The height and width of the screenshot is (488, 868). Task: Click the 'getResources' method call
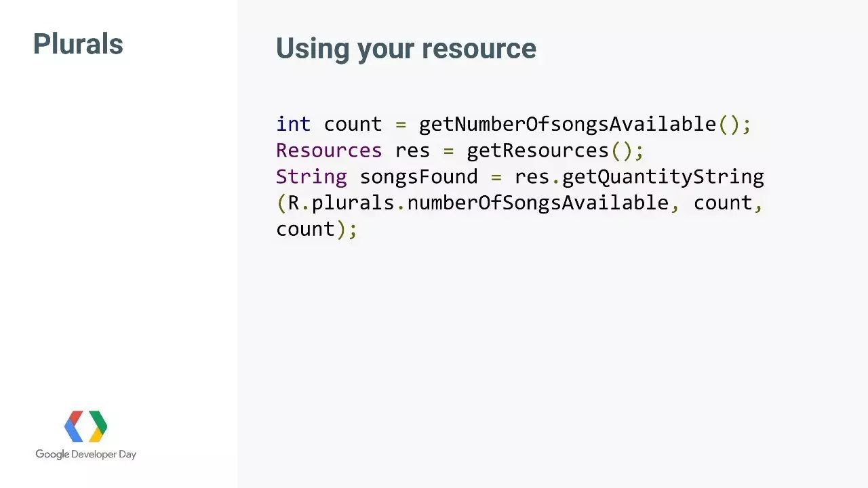coord(538,150)
